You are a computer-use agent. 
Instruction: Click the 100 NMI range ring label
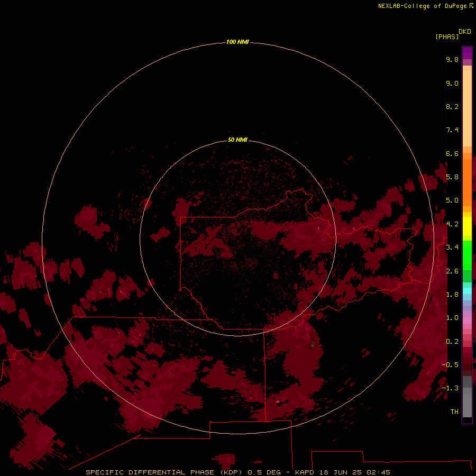click(237, 42)
